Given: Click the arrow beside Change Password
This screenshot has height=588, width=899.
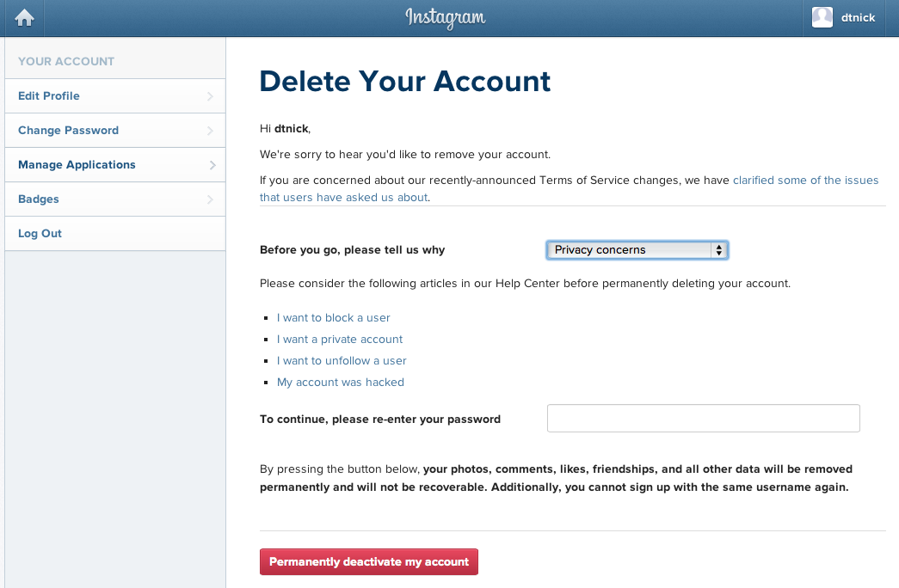Looking at the screenshot, I should (212, 130).
